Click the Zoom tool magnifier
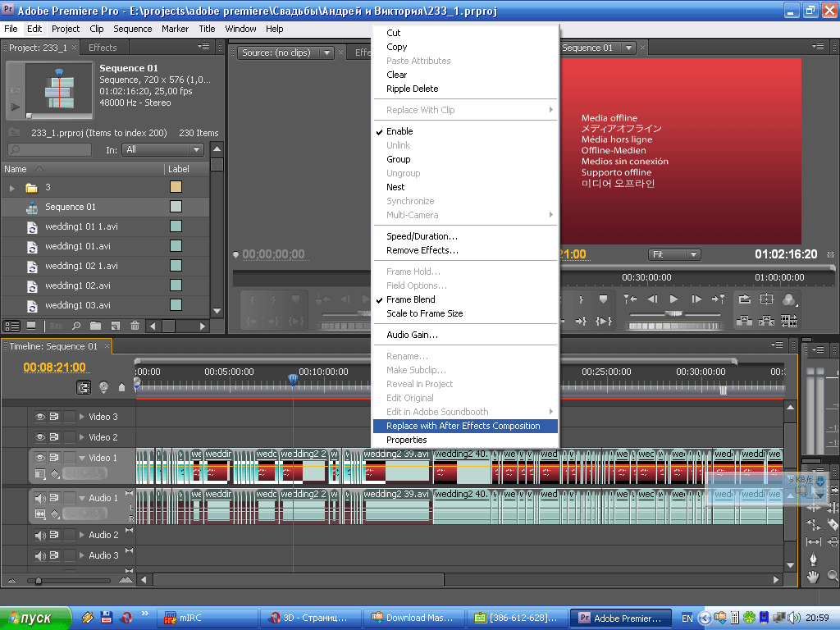Viewport: 840px width, 630px height. [833, 577]
